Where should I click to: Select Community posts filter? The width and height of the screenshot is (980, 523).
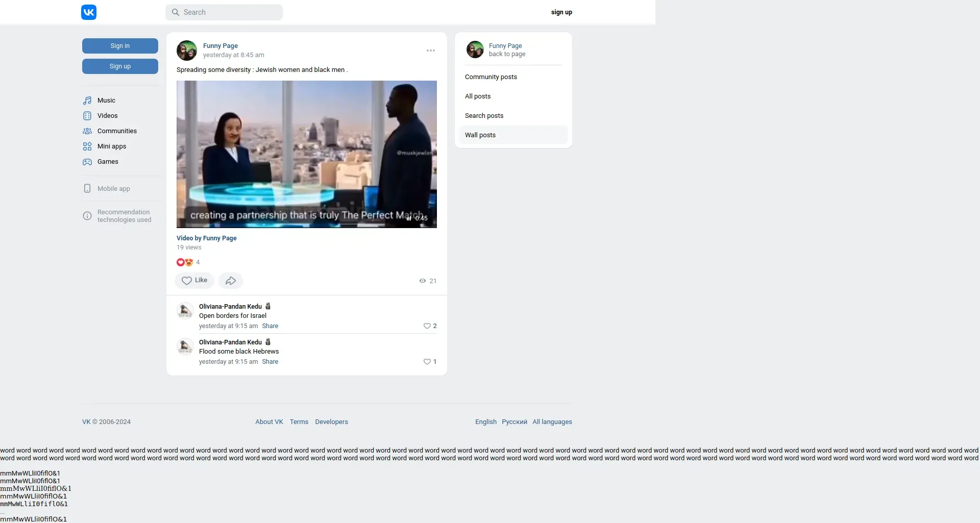(513, 77)
